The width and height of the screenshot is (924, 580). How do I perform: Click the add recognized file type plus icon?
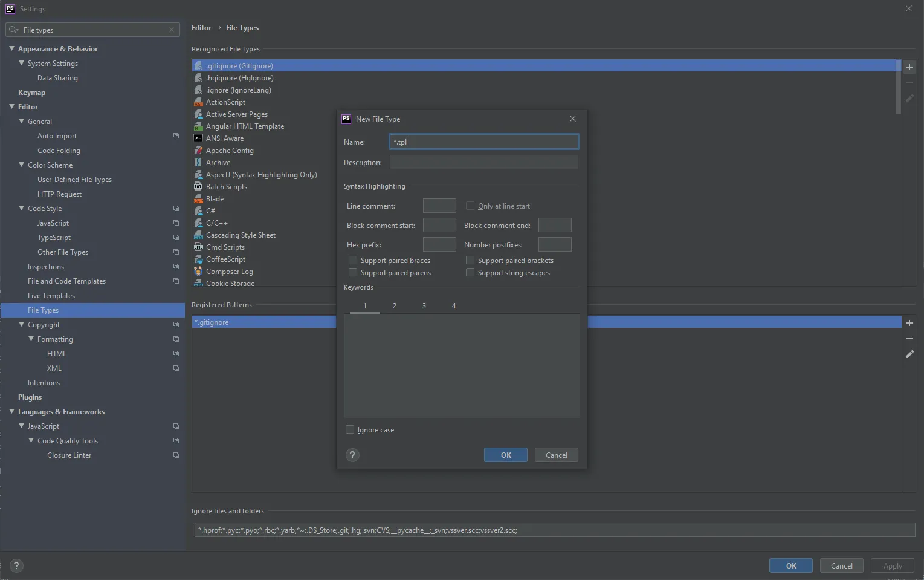(909, 67)
